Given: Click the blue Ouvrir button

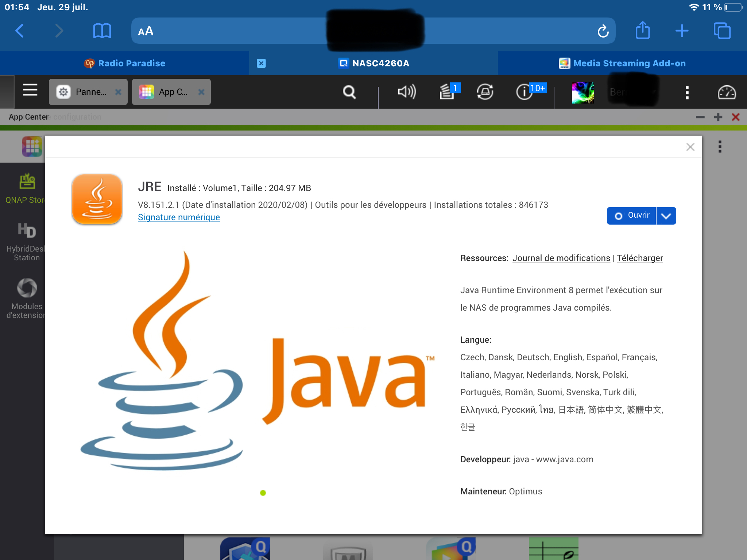Looking at the screenshot, I should [x=631, y=216].
